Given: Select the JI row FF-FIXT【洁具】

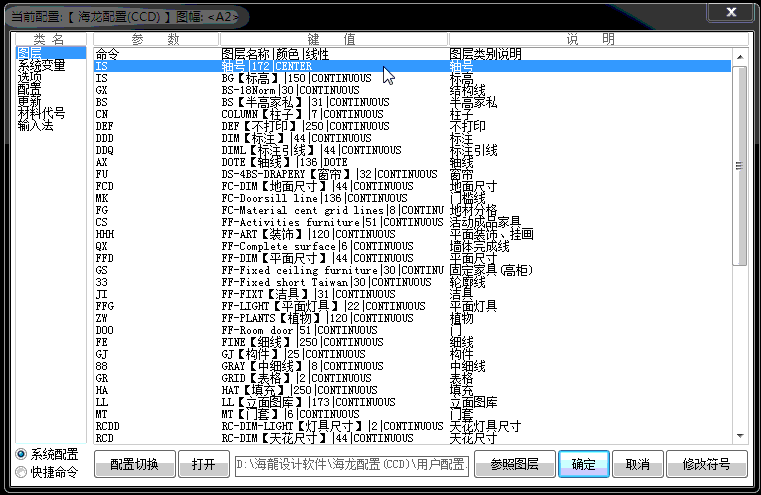Looking at the screenshot, I should 413,294.
